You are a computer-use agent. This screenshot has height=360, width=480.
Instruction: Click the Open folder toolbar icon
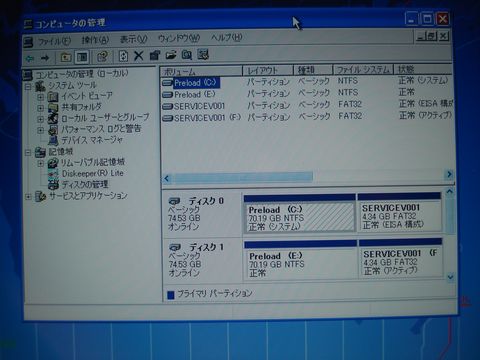[x=171, y=55]
